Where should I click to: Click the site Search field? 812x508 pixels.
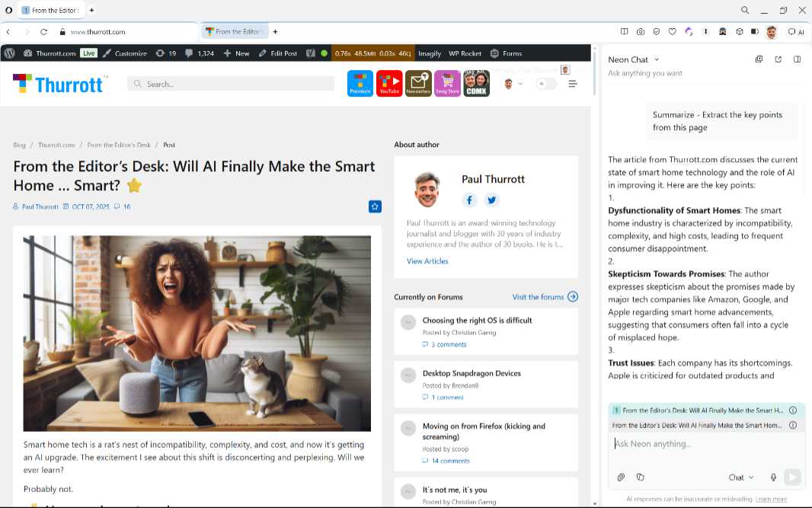231,84
